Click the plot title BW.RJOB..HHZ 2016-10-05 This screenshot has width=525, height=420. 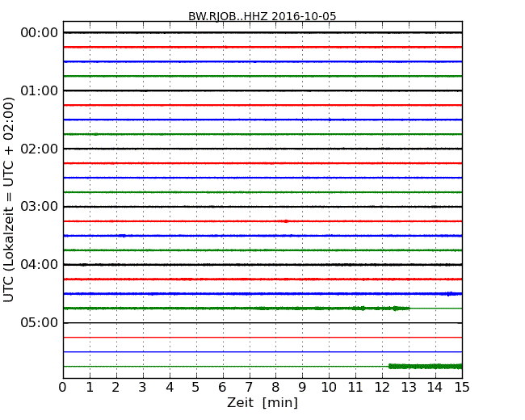[x=262, y=16]
